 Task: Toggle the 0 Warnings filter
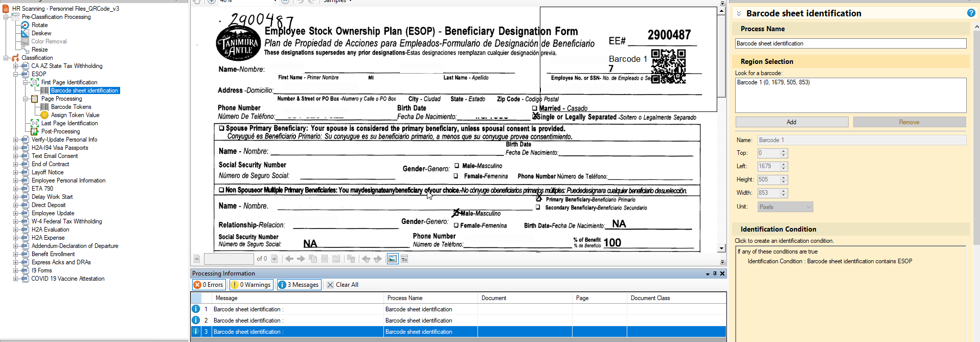point(251,285)
